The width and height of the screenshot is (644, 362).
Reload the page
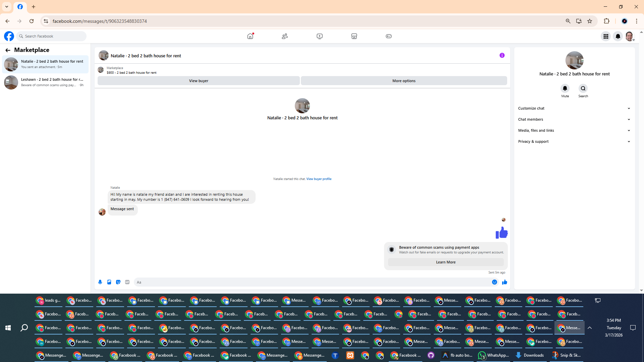[x=32, y=21]
